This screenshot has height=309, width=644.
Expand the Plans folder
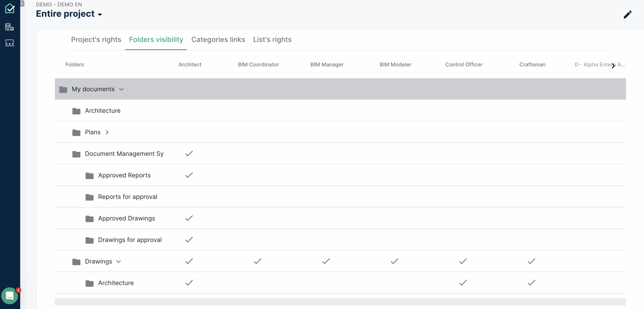[x=107, y=132]
